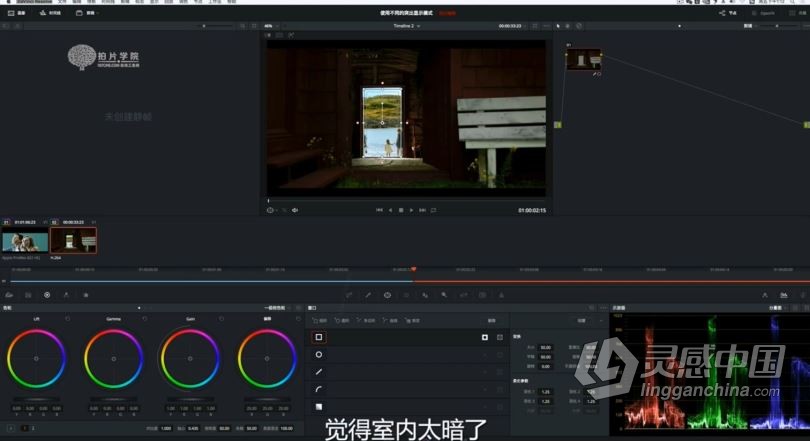Open the Curves palette
Viewport: 810px width, 441px height.
pos(349,295)
